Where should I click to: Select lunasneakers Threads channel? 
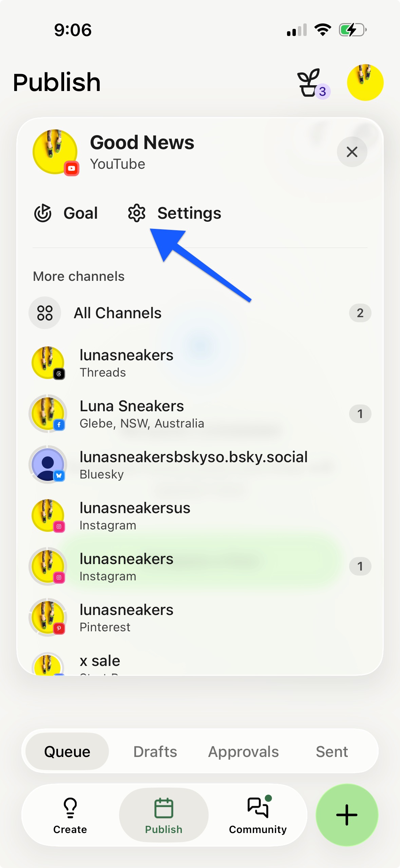(x=200, y=363)
